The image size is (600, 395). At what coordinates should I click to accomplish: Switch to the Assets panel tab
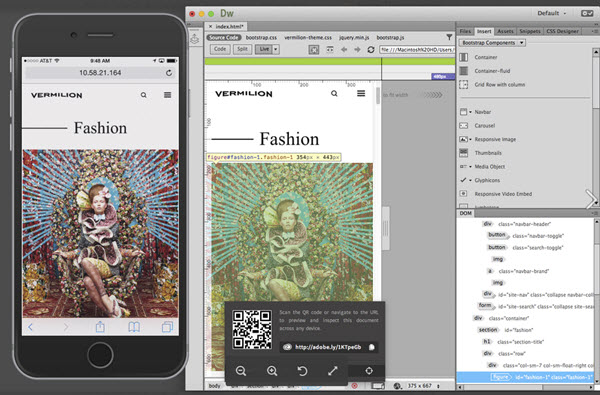click(x=505, y=31)
